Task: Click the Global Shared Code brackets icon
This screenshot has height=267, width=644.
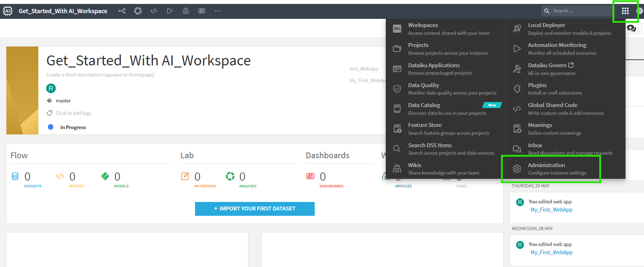Action: (517, 109)
